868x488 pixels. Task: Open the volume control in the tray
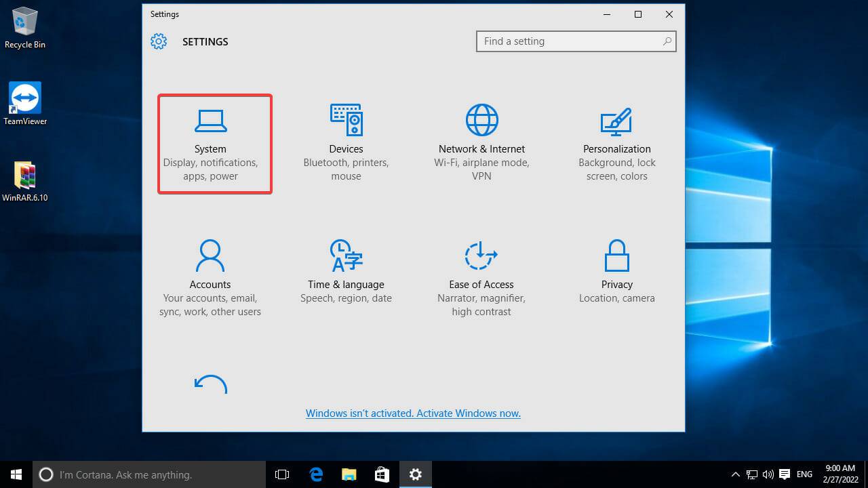pos(768,474)
